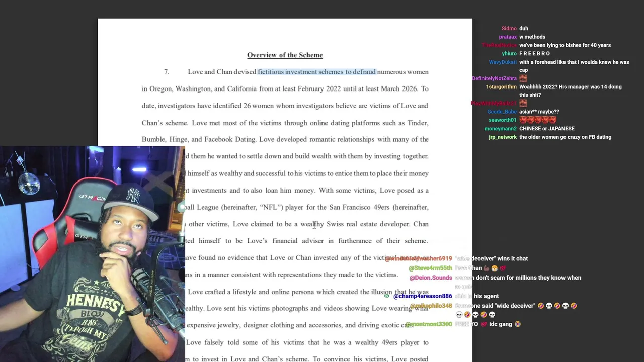Viewport: 644px width, 362px height.
Task: Click the emote row in seaworth01's message
Action: [x=538, y=120]
